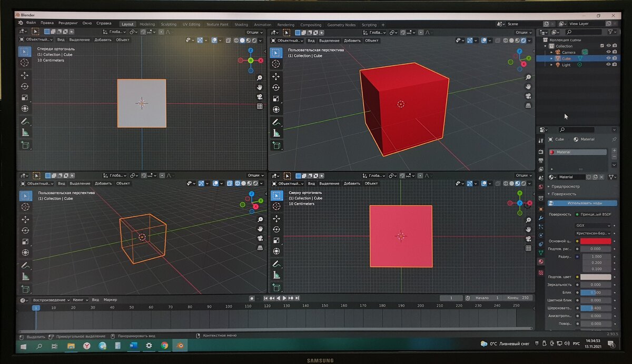Image resolution: width=632 pixels, height=364 pixels.
Task: Open the Воспроизведение playback dropdown
Action: point(52,300)
